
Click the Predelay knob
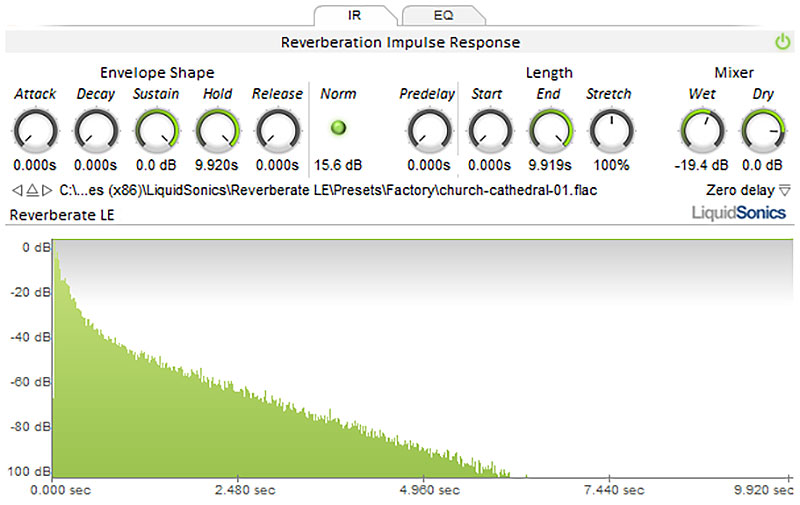430,131
